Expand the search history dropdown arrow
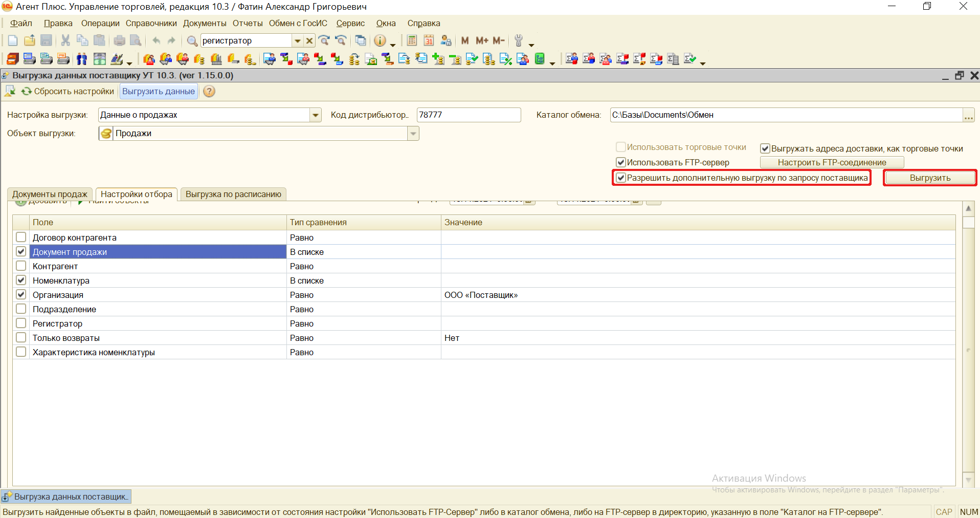Viewport: 980px width, 518px height. [297, 40]
